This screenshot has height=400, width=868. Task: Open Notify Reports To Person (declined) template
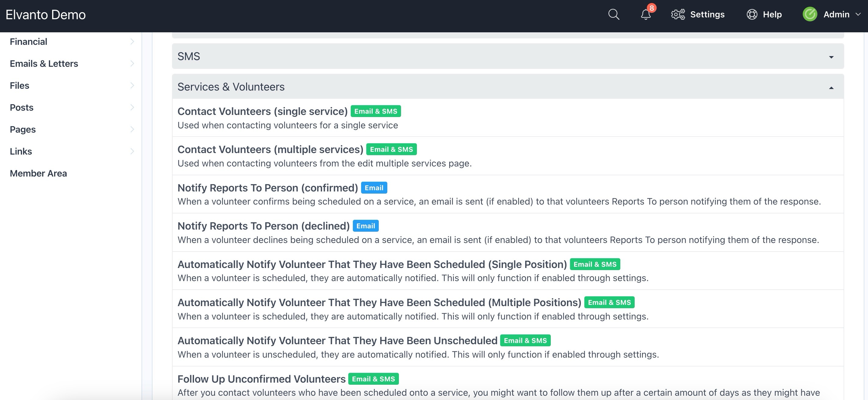click(264, 226)
